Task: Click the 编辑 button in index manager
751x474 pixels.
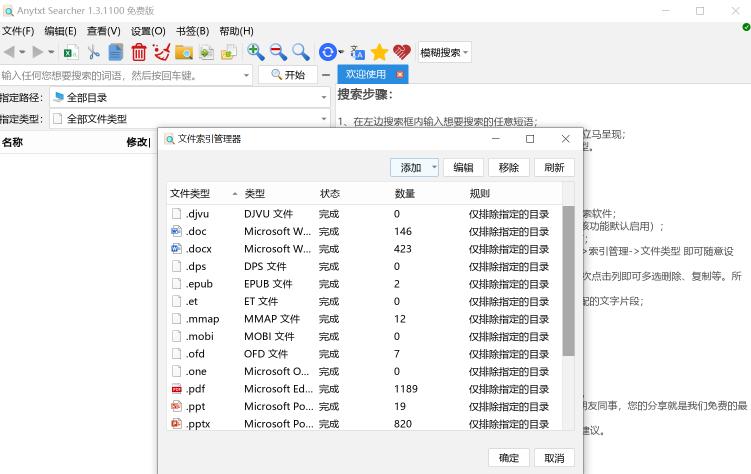Action: [x=463, y=167]
